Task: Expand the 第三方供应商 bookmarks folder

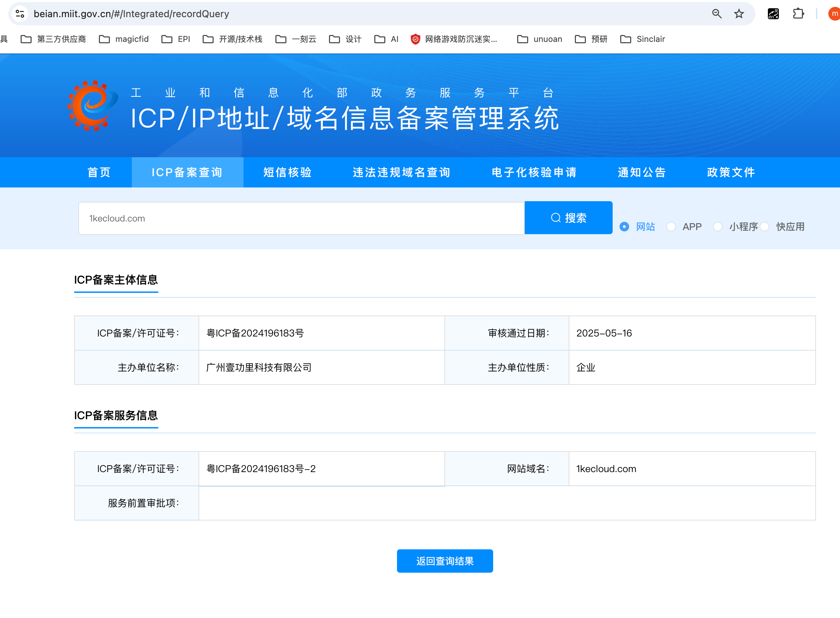Action: tap(53, 39)
